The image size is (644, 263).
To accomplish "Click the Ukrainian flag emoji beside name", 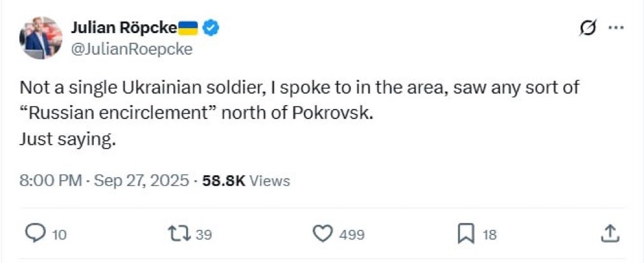I will click(188, 27).
